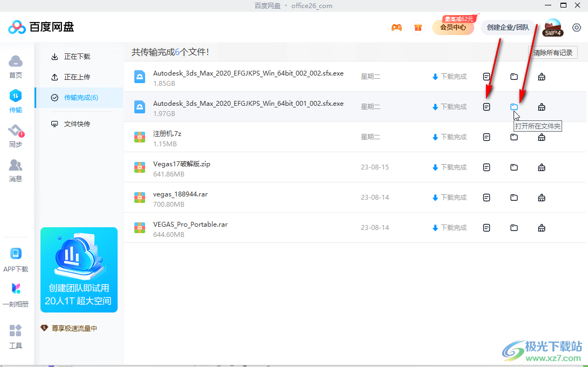Open folder icon for VEGAS_Pro_Portable.rar
The height and width of the screenshot is (367, 588).
coord(514,227)
